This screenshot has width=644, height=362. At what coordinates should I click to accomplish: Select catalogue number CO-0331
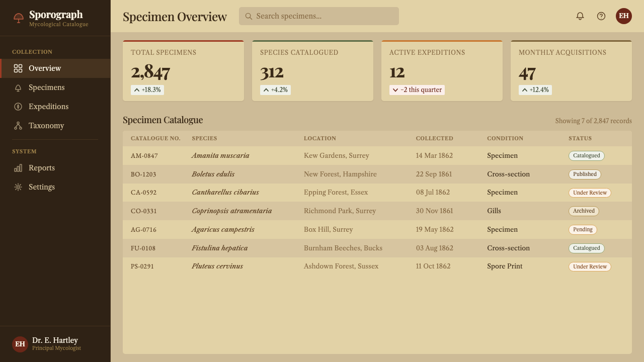click(144, 211)
